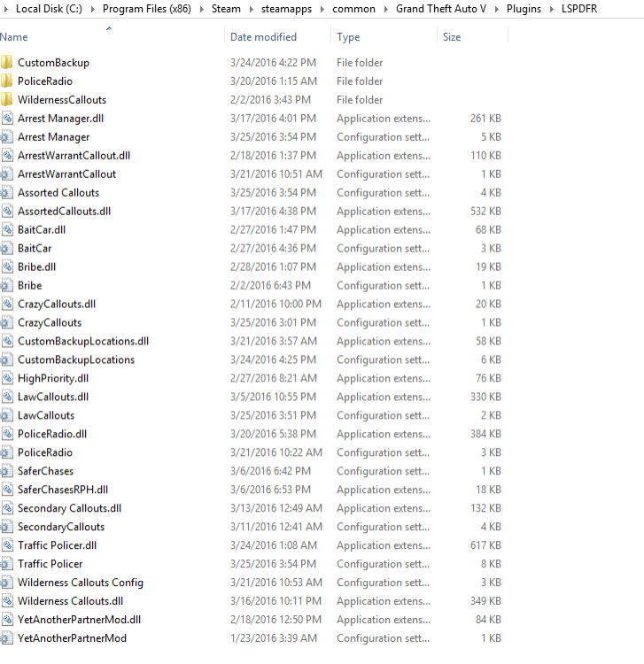The image size is (644, 664).
Task: Expand breadcrumb arrow after steamapps
Action: click(322, 9)
